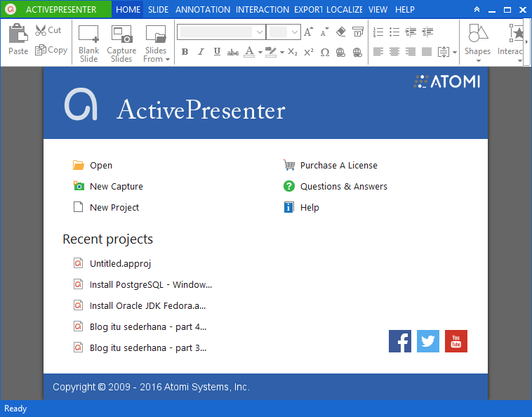The height and width of the screenshot is (417, 532).
Task: Click the Twitter icon
Action: (x=428, y=341)
